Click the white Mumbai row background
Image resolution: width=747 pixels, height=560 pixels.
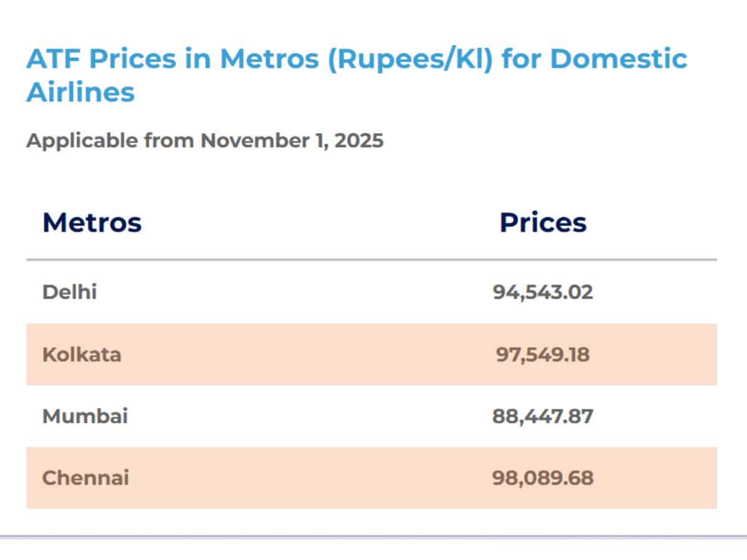(x=372, y=416)
